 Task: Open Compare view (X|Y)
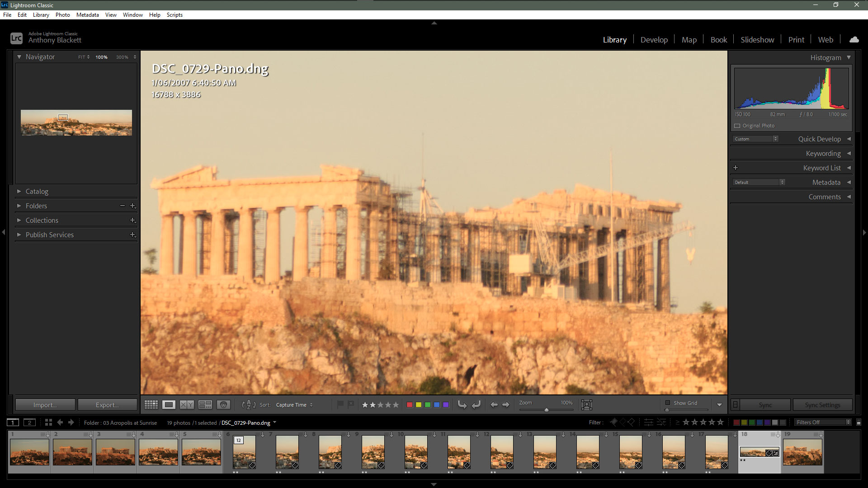[x=187, y=405]
